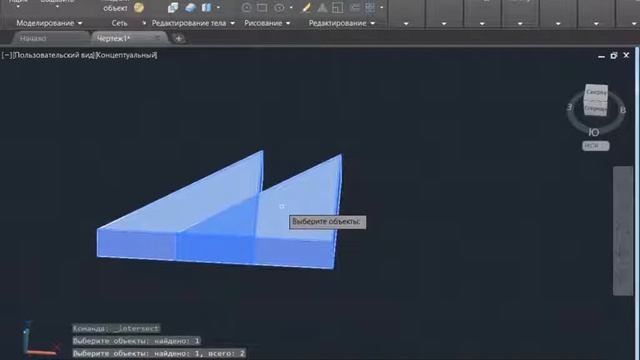Click the gold sphere icon beside the 'объект' label

[x=139, y=7]
